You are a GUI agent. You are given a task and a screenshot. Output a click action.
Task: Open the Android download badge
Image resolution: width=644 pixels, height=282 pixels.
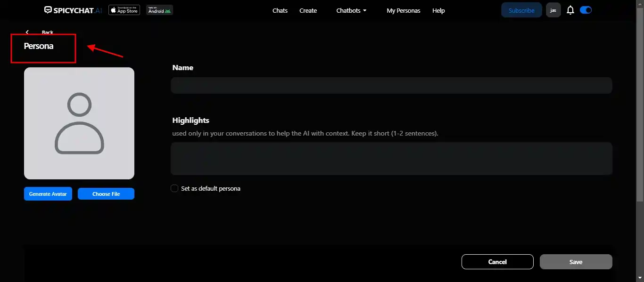pos(159,10)
